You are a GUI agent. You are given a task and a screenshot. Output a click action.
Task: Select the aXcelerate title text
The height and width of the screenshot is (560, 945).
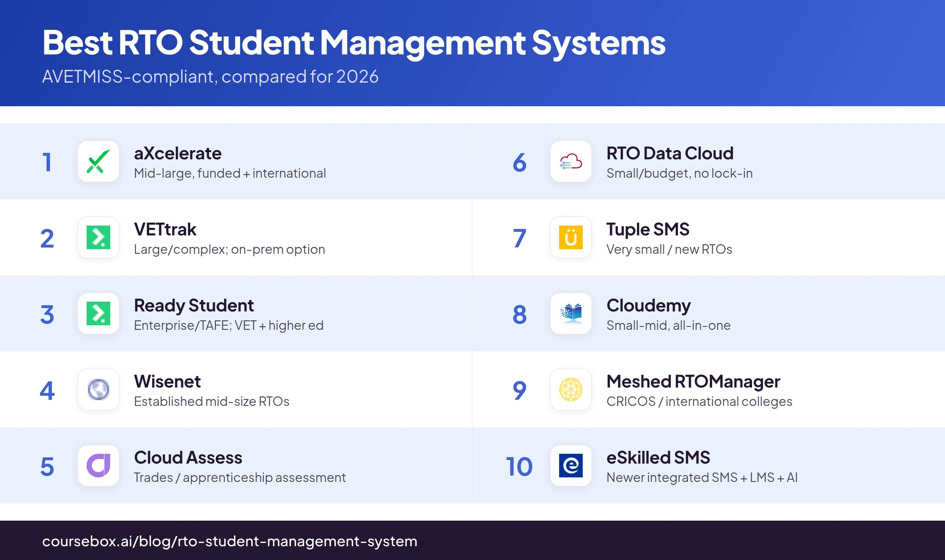click(178, 153)
